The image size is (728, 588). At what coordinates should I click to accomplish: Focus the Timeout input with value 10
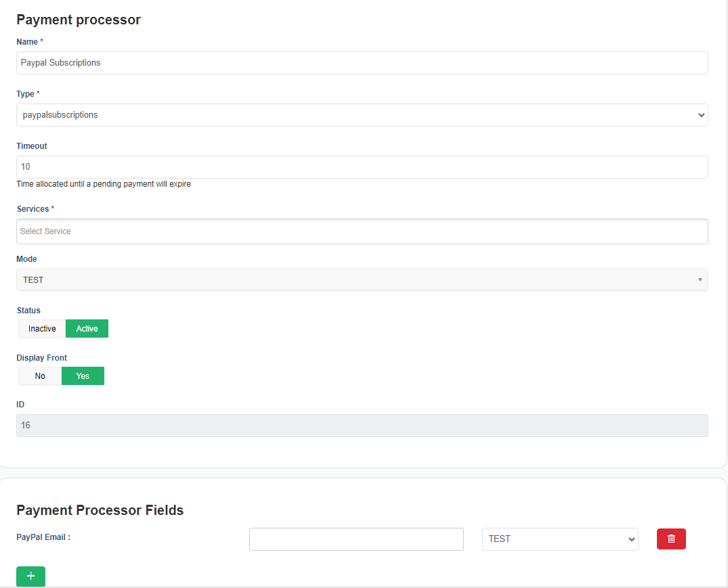pyautogui.click(x=362, y=167)
